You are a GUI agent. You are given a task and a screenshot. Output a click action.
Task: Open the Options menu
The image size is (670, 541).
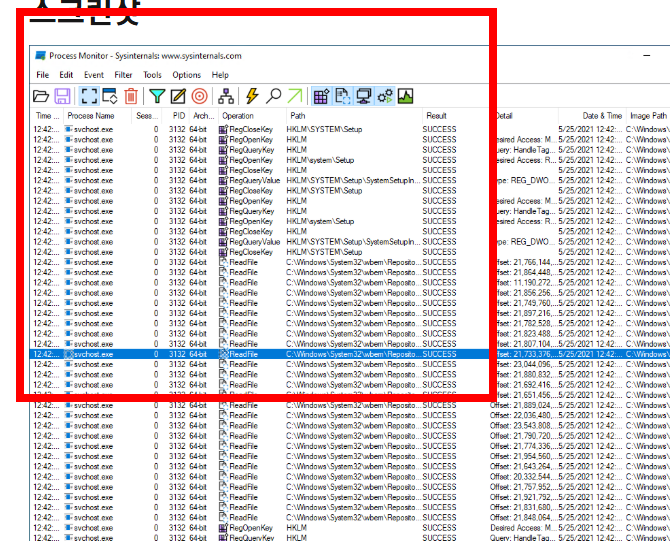pos(186,75)
